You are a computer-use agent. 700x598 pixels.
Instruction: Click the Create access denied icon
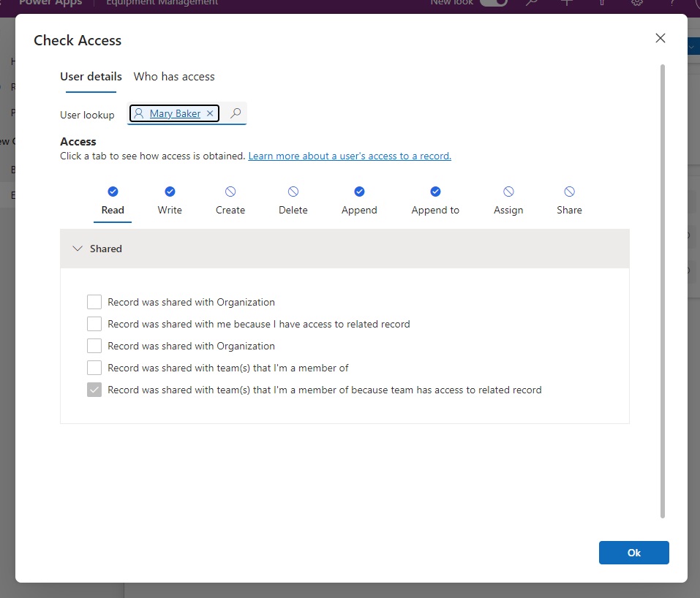230,192
